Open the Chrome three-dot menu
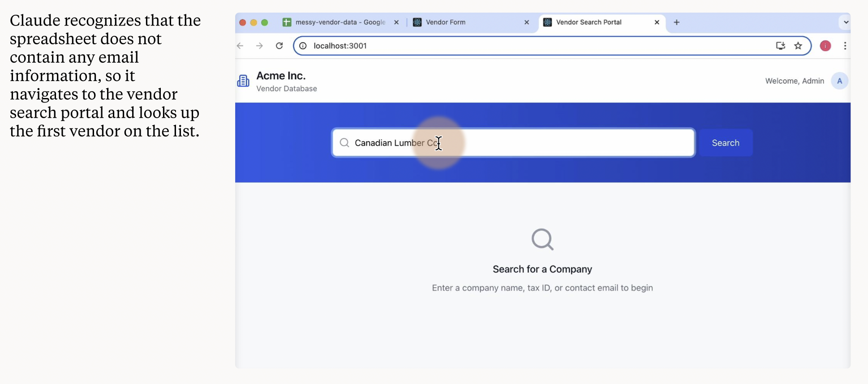 845,46
